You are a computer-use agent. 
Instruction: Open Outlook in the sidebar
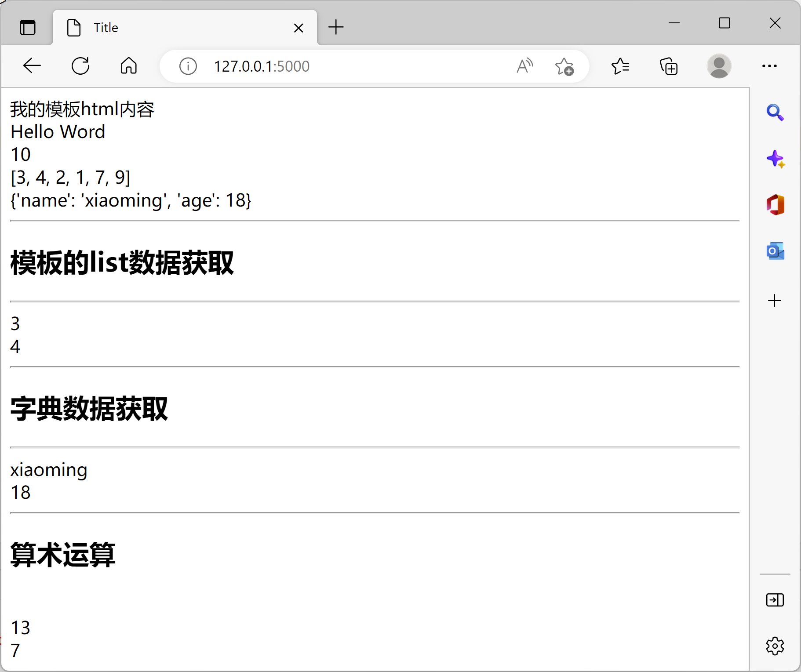click(x=775, y=251)
